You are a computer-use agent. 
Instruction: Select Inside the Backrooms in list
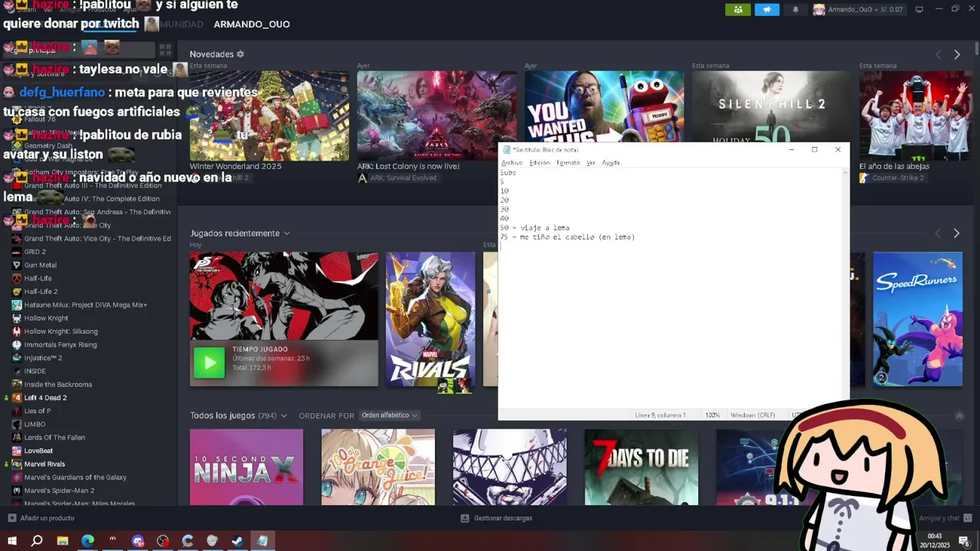coord(58,384)
